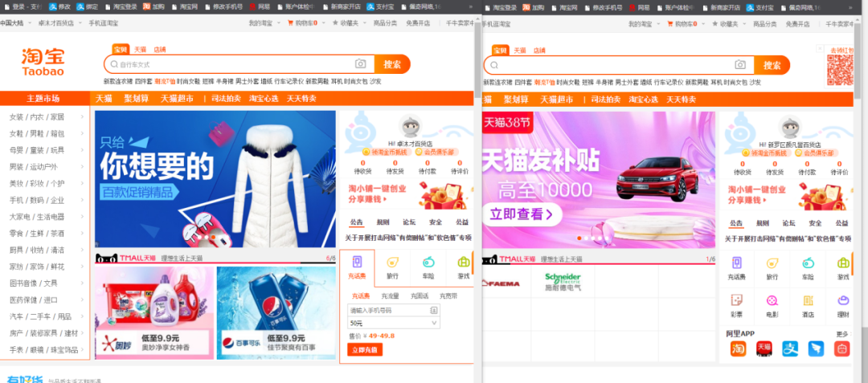The height and width of the screenshot is (383, 868).
Task: Click the right window vertical scrollbar
Action: [x=857, y=62]
